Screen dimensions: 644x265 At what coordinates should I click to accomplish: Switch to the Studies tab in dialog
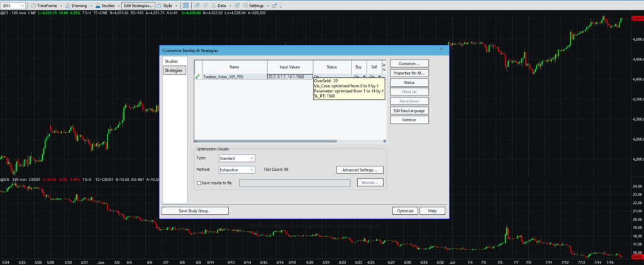(x=171, y=61)
